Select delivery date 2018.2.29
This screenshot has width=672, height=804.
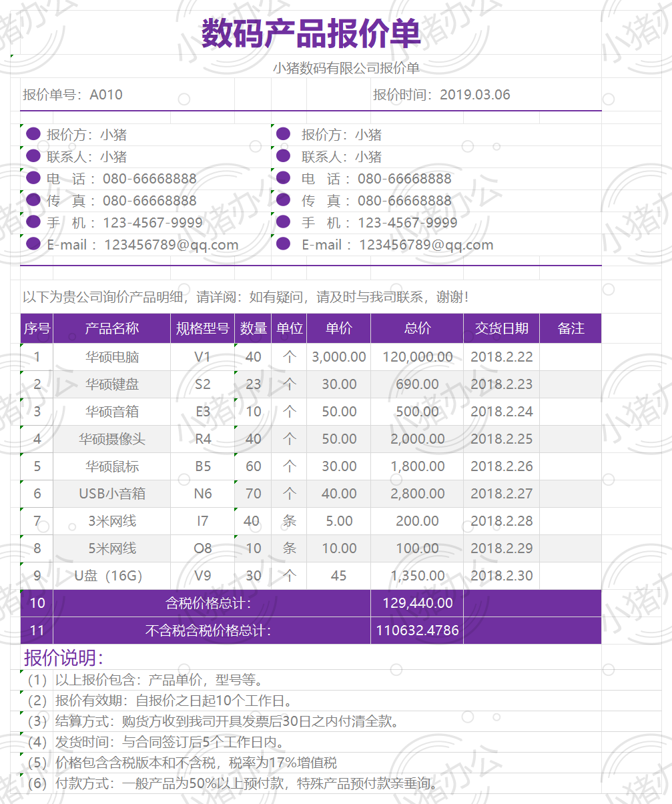[502, 548]
